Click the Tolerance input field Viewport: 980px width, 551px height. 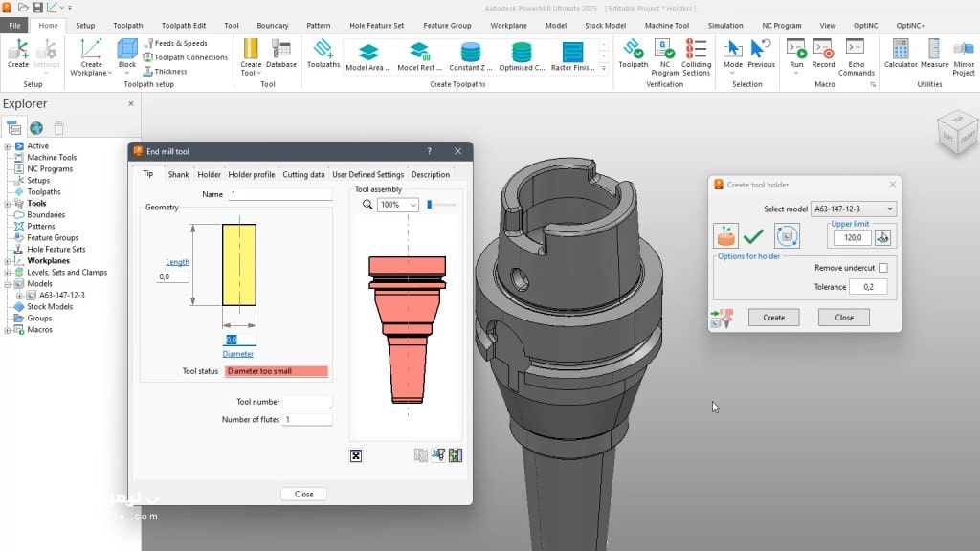(x=869, y=287)
